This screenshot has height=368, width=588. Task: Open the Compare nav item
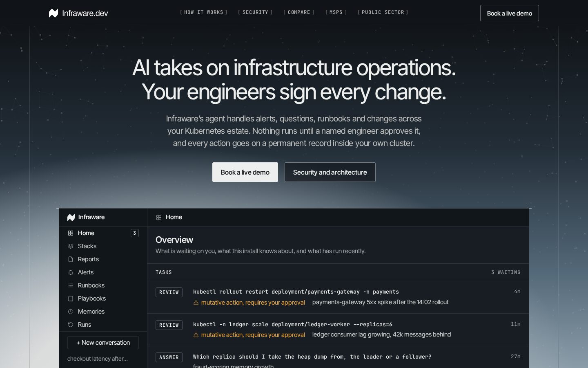(299, 12)
